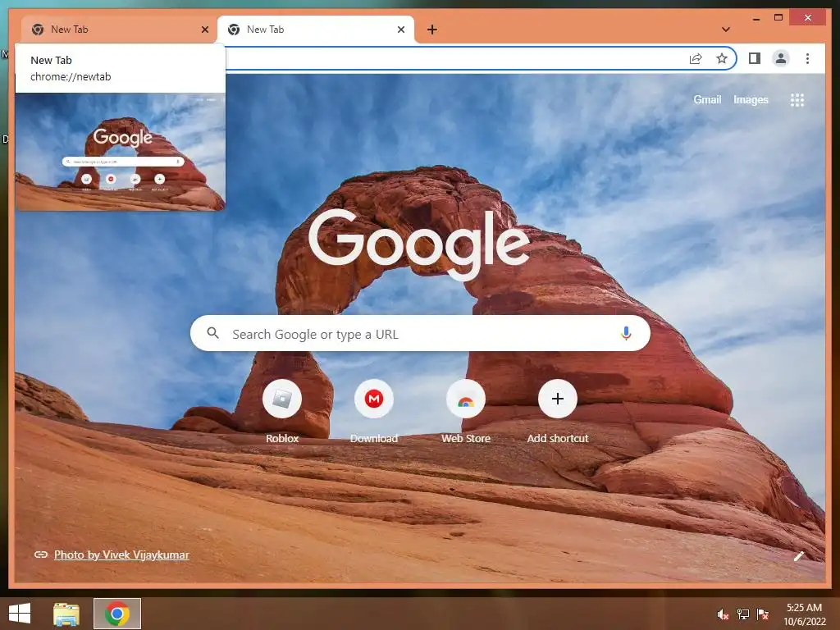Open the Chrome three-dot menu

coord(807,58)
